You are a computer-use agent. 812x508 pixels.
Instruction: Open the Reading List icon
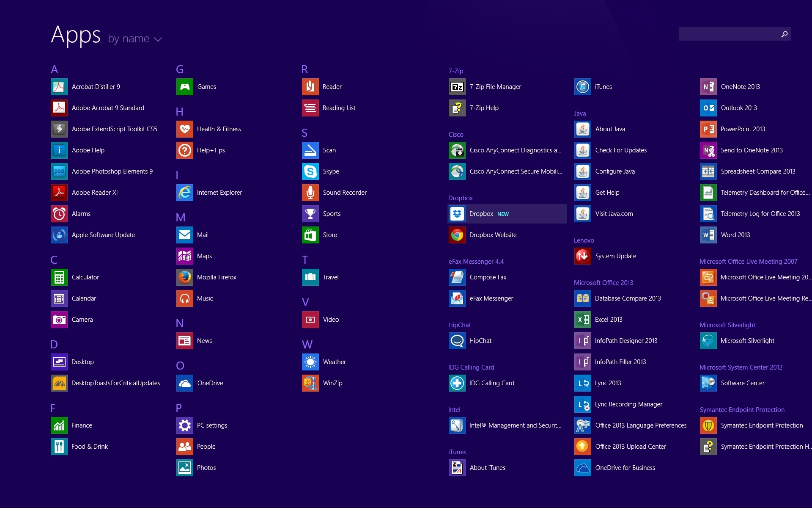(310, 108)
